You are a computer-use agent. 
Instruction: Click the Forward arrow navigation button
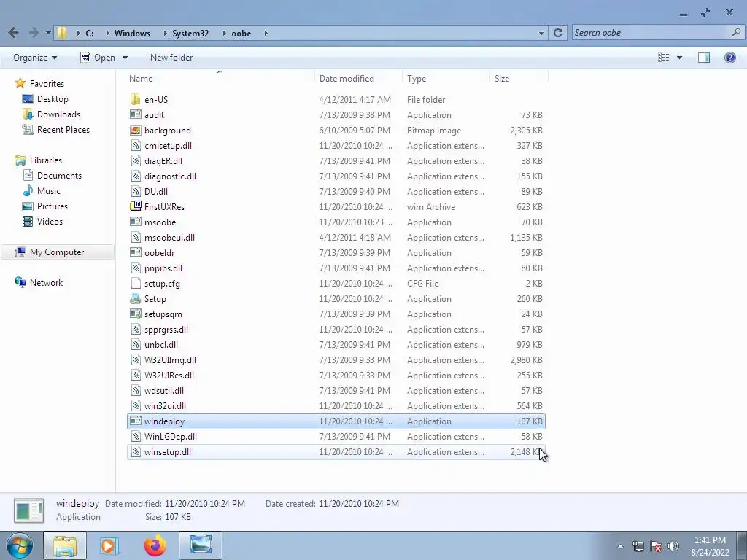coord(34,33)
